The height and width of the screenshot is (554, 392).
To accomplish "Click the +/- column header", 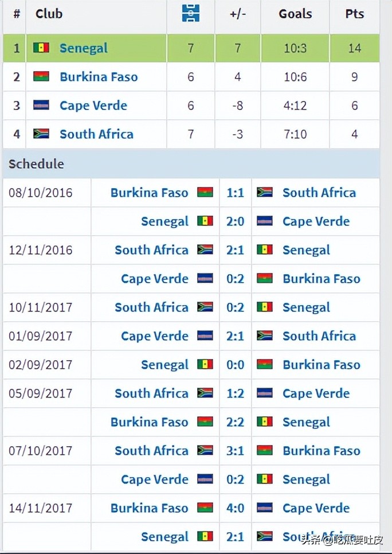I will (x=237, y=14).
